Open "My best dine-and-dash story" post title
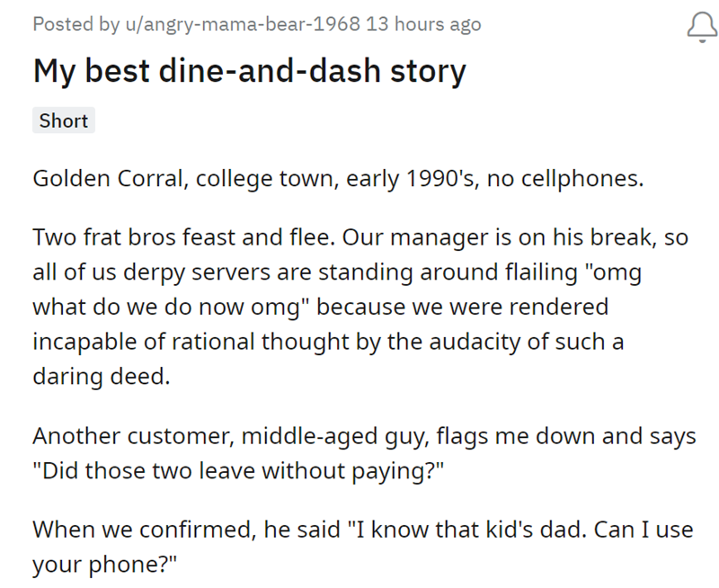Viewport: 719px width, 588px height. (249, 71)
